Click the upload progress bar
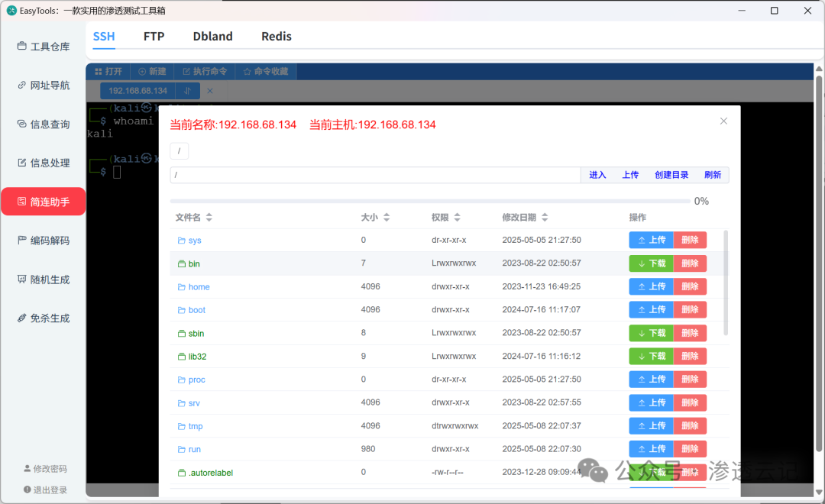Image resolution: width=825 pixels, height=504 pixels. click(x=430, y=201)
